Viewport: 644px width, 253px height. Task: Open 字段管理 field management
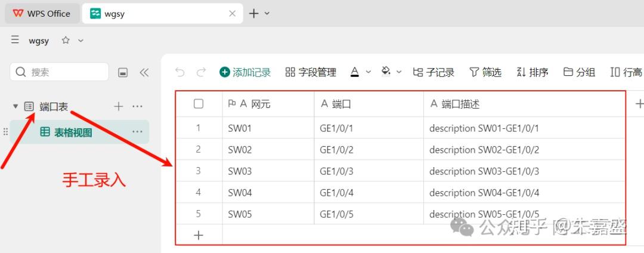pos(311,73)
